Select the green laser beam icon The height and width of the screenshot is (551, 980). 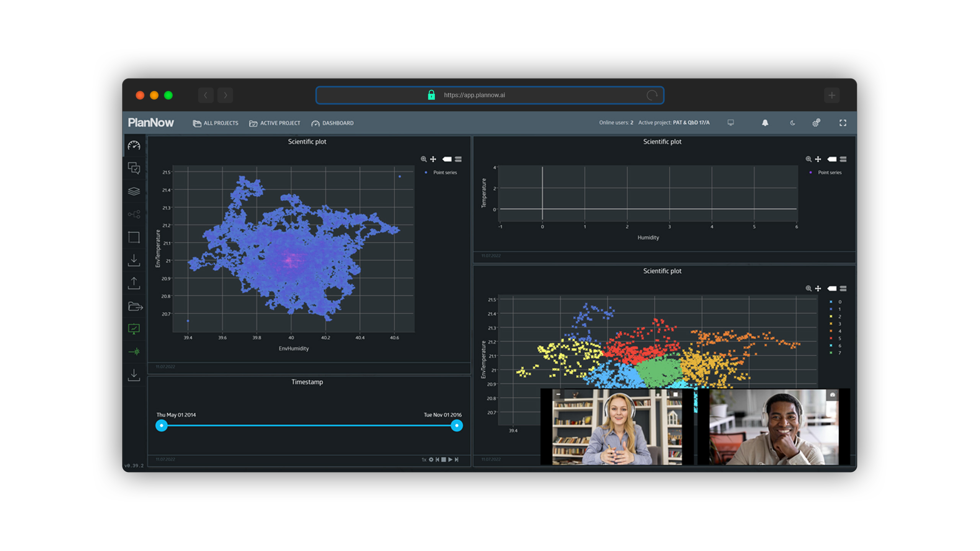(134, 352)
